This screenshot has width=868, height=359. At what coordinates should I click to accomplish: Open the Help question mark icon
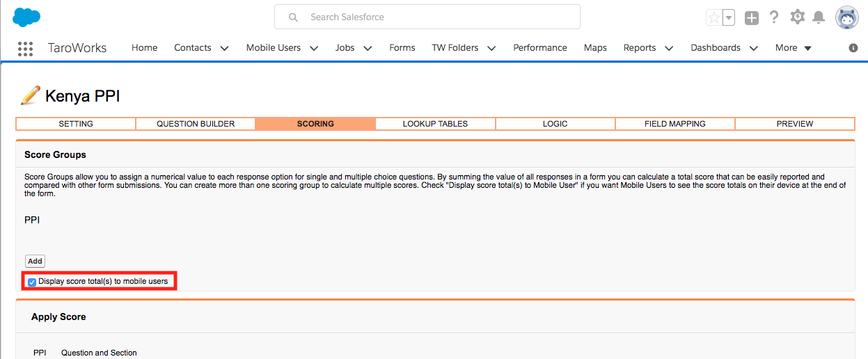tap(774, 17)
